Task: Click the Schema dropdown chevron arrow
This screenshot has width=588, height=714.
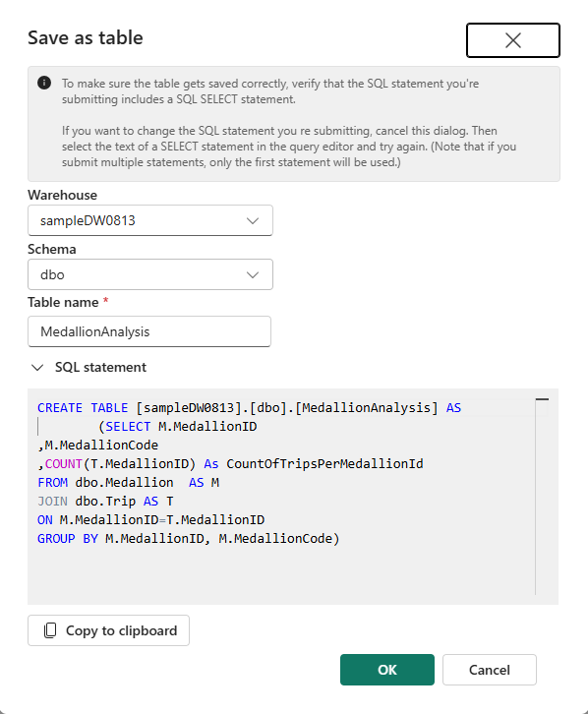Action: pos(253,275)
